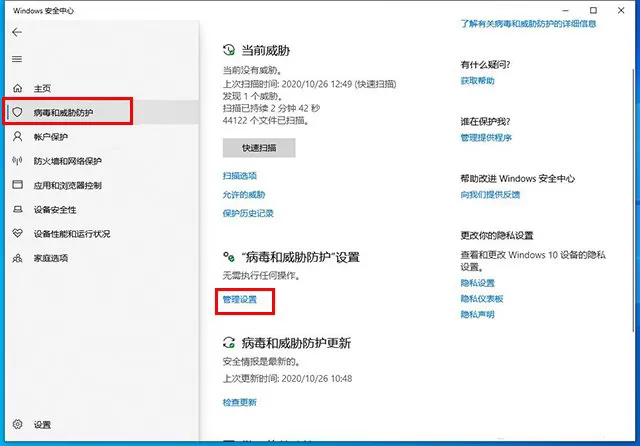Click the heart icon for 设备性能和运行状况
The width and height of the screenshot is (640, 446).
tap(18, 233)
